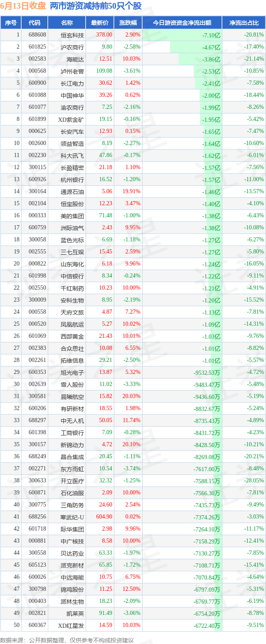Select stock name 石化油服

pos(72,493)
